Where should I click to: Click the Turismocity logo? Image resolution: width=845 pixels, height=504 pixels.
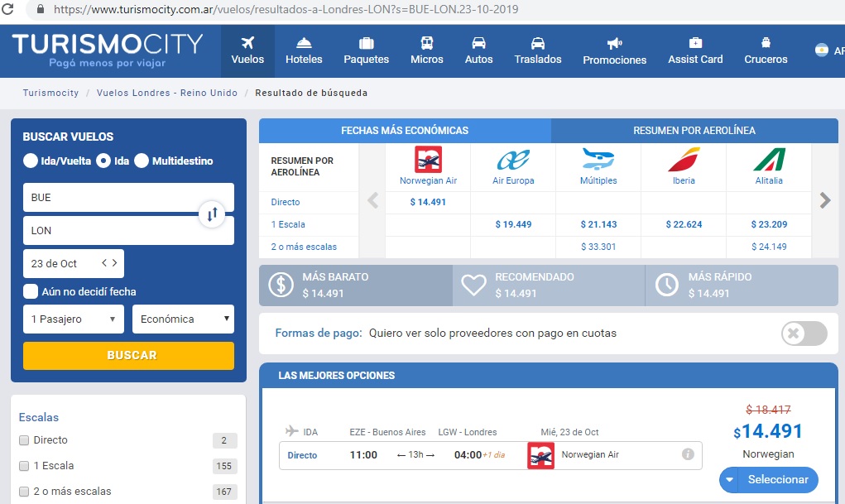click(x=108, y=50)
